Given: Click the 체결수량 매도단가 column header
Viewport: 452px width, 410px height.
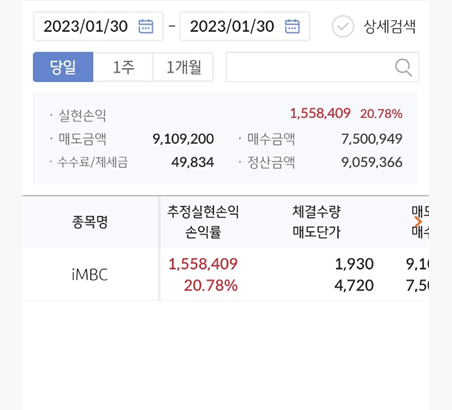Looking at the screenshot, I should click(316, 222).
